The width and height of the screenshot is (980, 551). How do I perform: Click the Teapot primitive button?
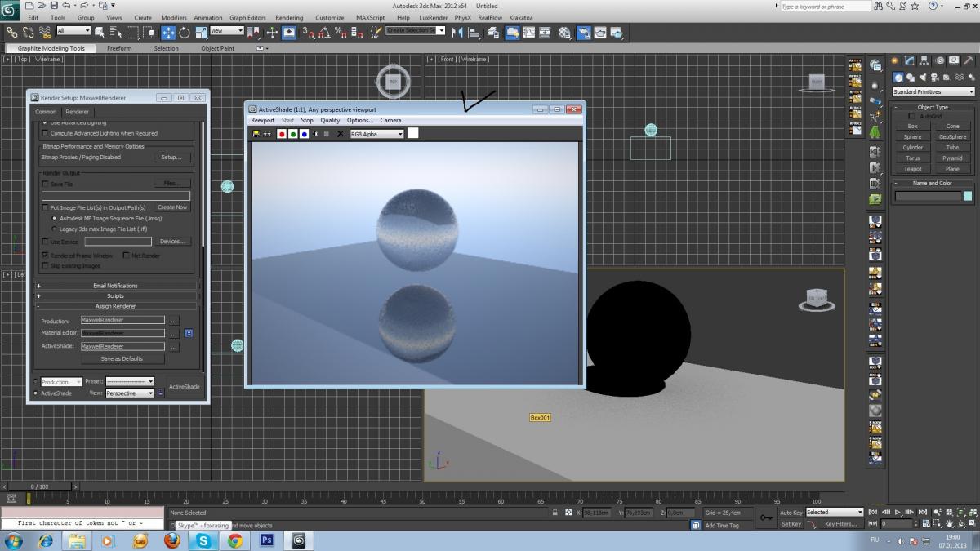click(912, 169)
